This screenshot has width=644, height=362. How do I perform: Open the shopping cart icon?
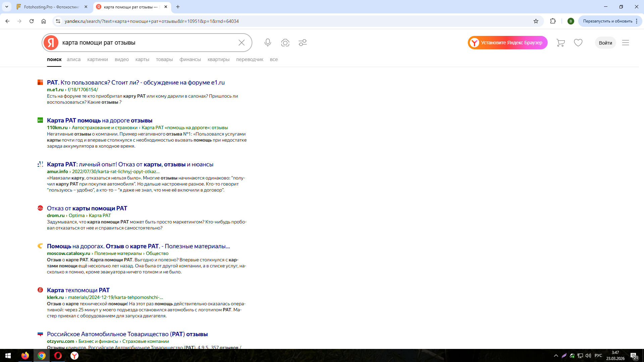(560, 43)
